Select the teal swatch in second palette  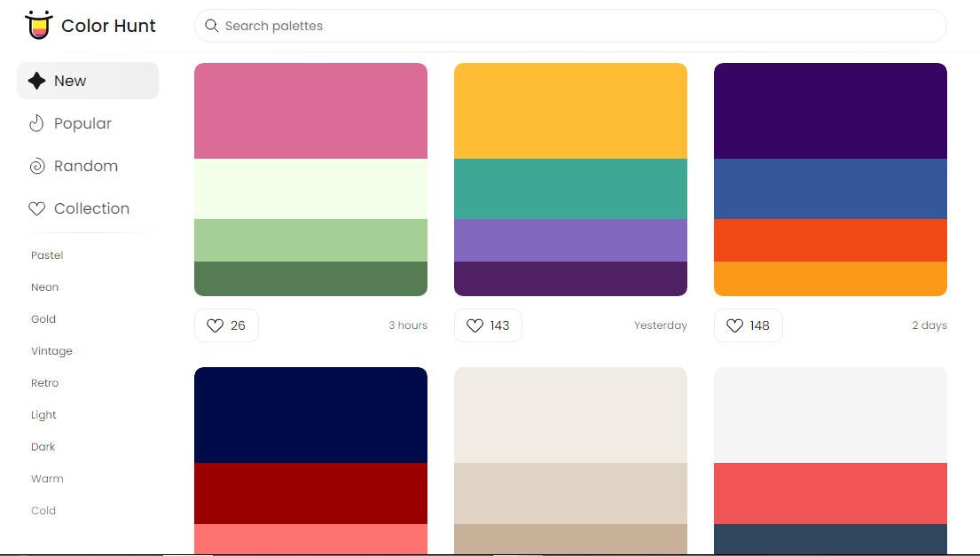click(x=570, y=189)
